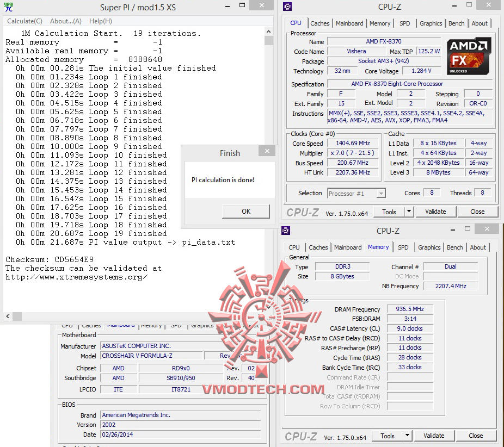Select Caches tab in the Memory CPU-Z window
Viewport: 504px width, 447px height.
(x=318, y=247)
